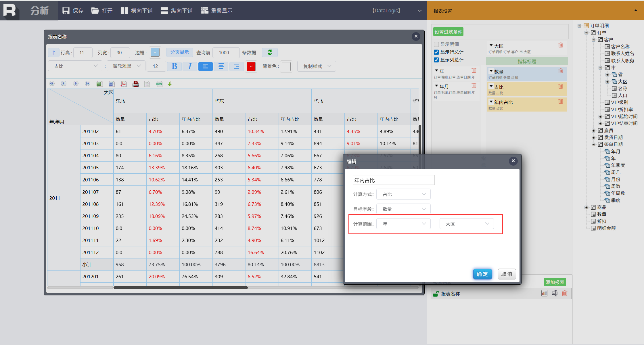This screenshot has height=345, width=644.
Task: Click the CSV export icon
Action: 159,84
